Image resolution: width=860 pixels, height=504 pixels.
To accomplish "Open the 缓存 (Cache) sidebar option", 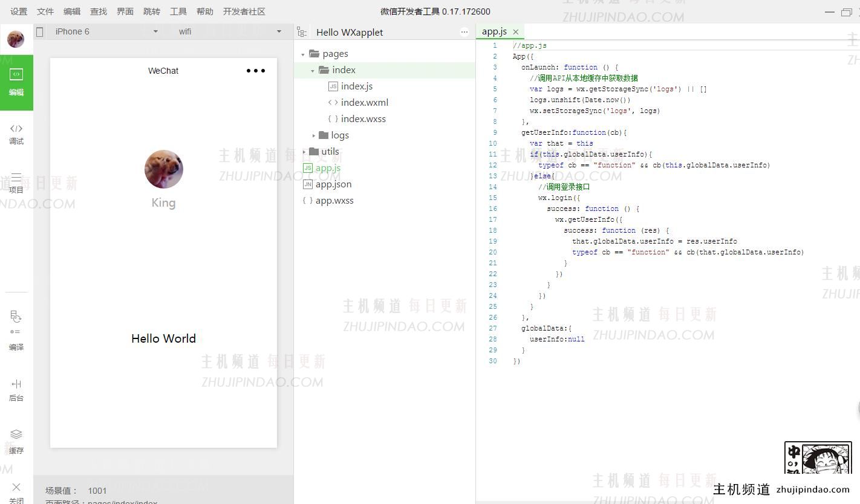I will click(16, 442).
